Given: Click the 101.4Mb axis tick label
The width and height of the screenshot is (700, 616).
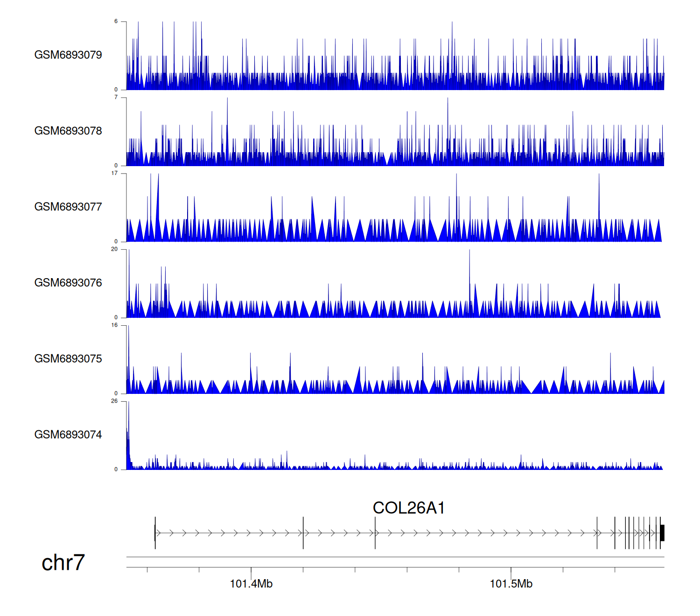Looking at the screenshot, I should [x=251, y=584].
